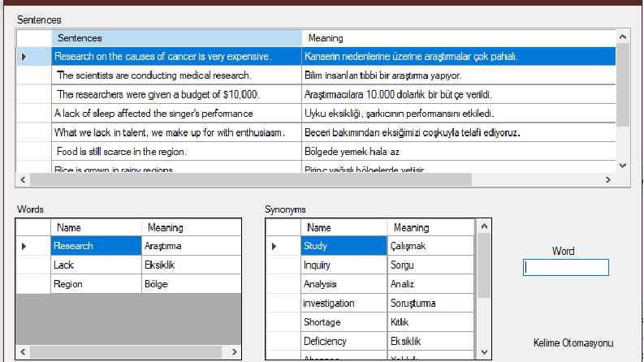Click the meaning cell 'Çalışmak'
The height and width of the screenshot is (362, 644).
point(431,246)
